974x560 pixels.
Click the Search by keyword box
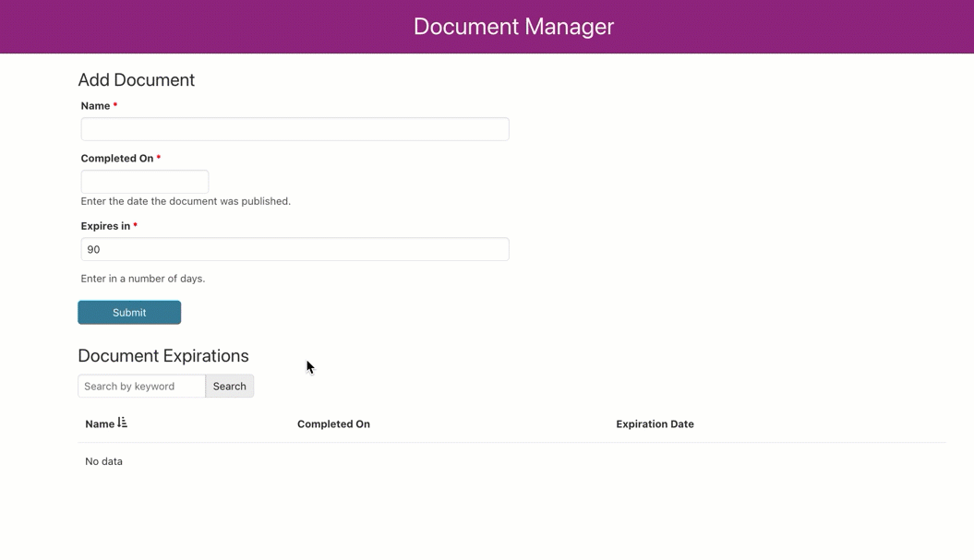coord(141,387)
